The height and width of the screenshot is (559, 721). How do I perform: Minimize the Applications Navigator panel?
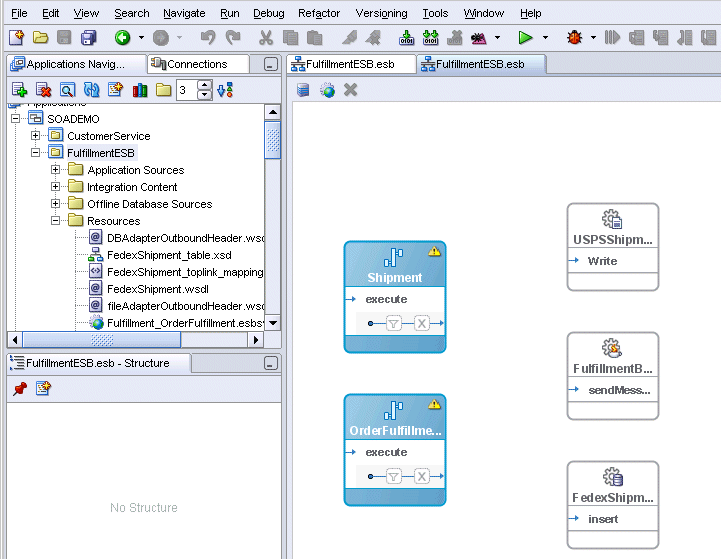[x=271, y=64]
